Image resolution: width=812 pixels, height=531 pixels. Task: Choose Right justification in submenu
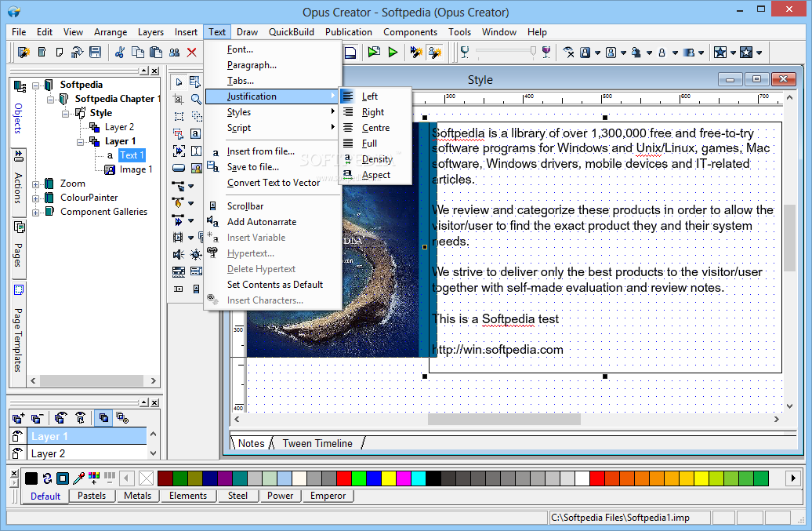click(x=375, y=112)
